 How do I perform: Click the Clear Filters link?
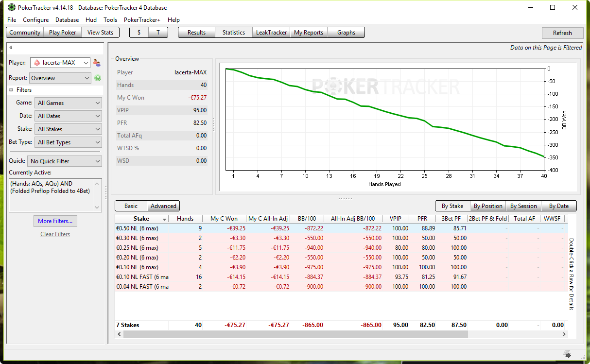(55, 234)
